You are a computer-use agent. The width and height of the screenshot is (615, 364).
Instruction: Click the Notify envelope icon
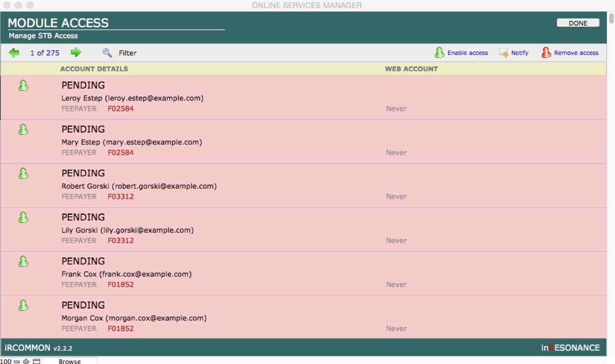tap(504, 53)
